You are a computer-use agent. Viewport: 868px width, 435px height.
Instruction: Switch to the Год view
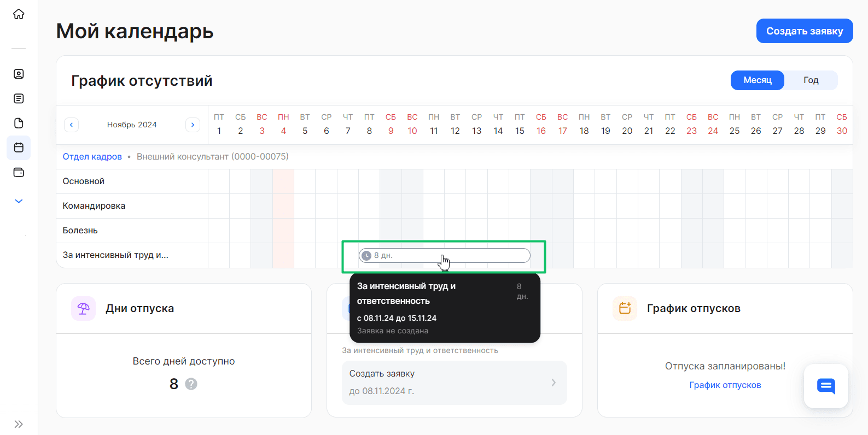coord(811,80)
